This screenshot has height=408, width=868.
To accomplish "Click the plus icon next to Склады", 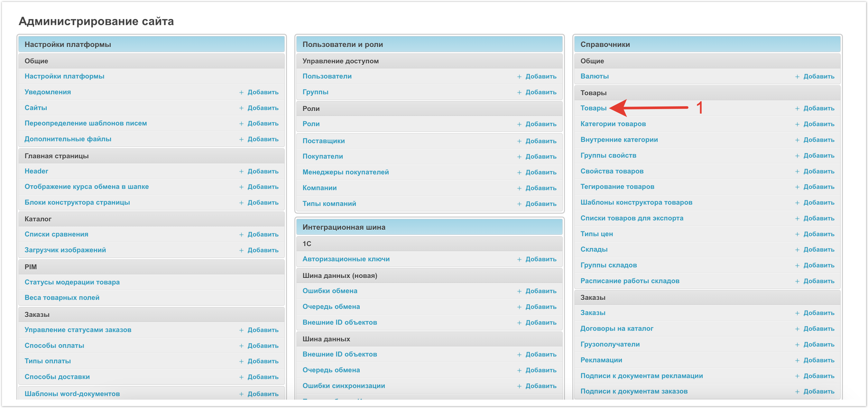I will 797,250.
